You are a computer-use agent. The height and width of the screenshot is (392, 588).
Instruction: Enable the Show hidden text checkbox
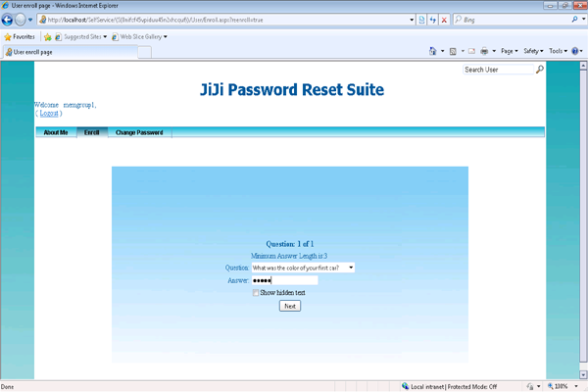coord(256,293)
